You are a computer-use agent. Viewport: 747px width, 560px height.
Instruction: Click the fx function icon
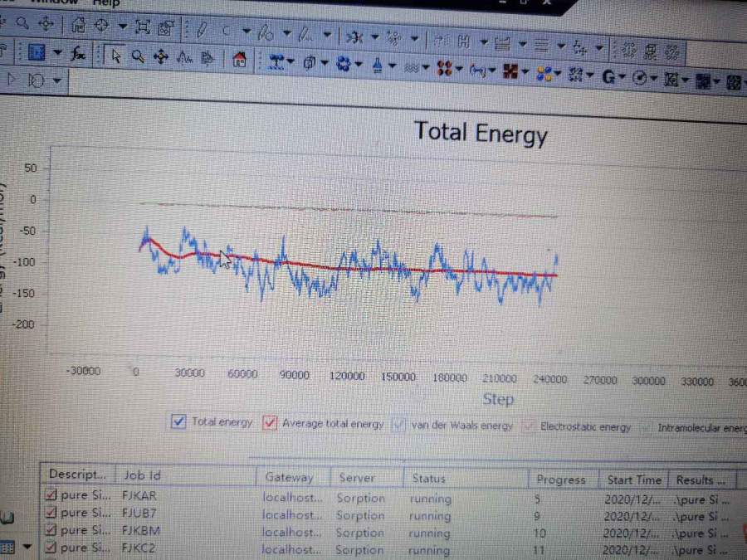[78, 55]
